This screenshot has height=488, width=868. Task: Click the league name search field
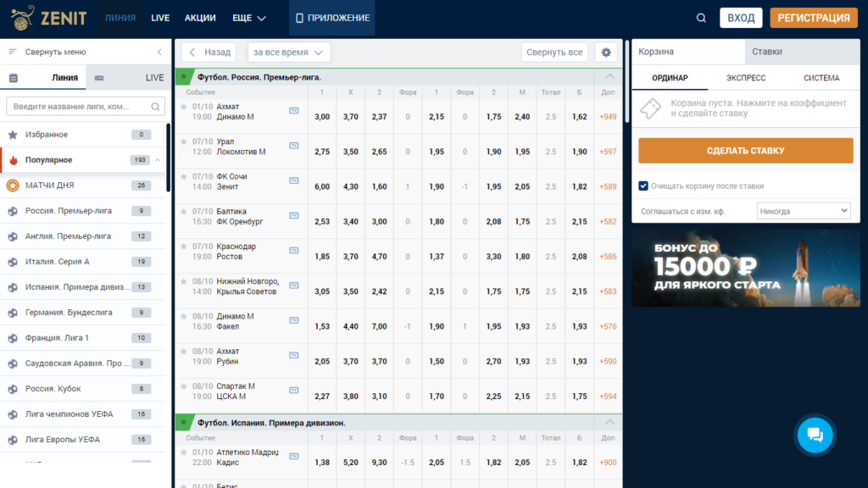pyautogui.click(x=86, y=106)
